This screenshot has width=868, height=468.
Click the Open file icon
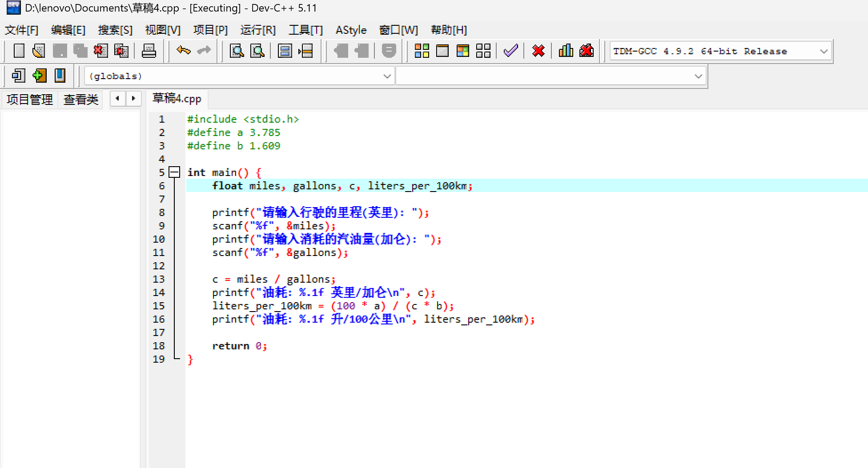click(39, 51)
